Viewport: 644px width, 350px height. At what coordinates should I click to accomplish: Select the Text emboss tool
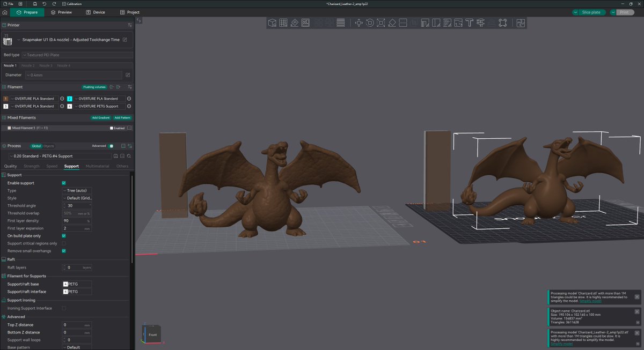[470, 23]
